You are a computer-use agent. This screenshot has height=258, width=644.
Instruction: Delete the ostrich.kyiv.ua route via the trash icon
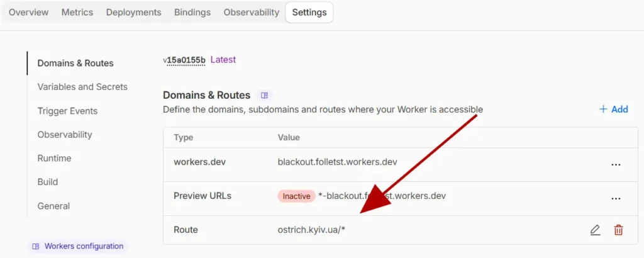[618, 230]
